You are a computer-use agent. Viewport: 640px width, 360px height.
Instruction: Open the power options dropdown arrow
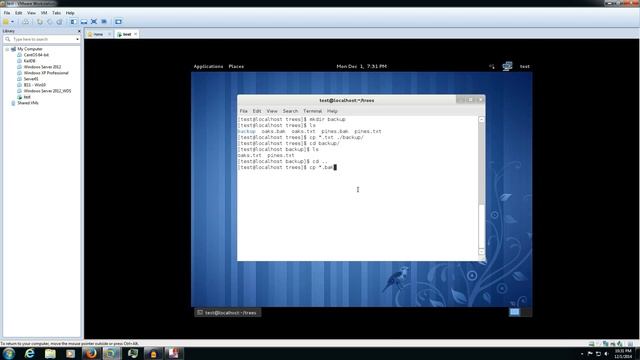12,22
